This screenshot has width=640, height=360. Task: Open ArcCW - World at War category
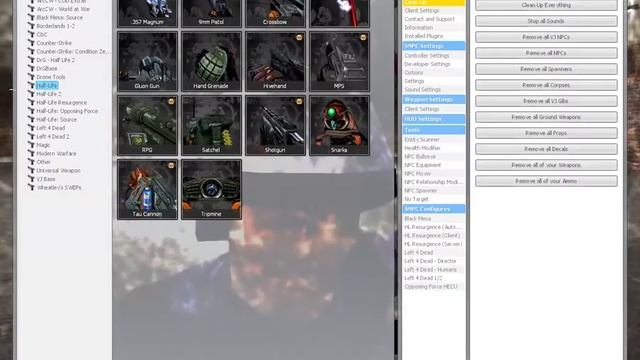[63, 9]
